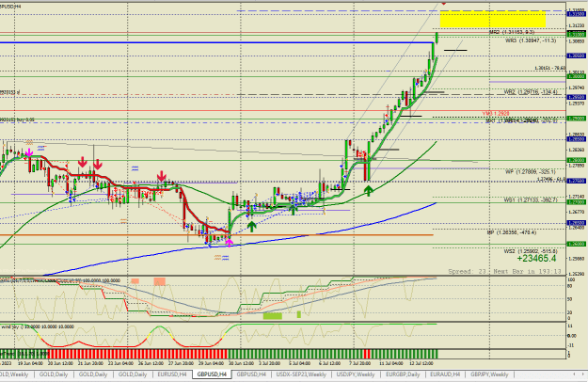Click the 30 Jun 12:00 time label
The width and height of the screenshot is (588, 382).
point(241,363)
